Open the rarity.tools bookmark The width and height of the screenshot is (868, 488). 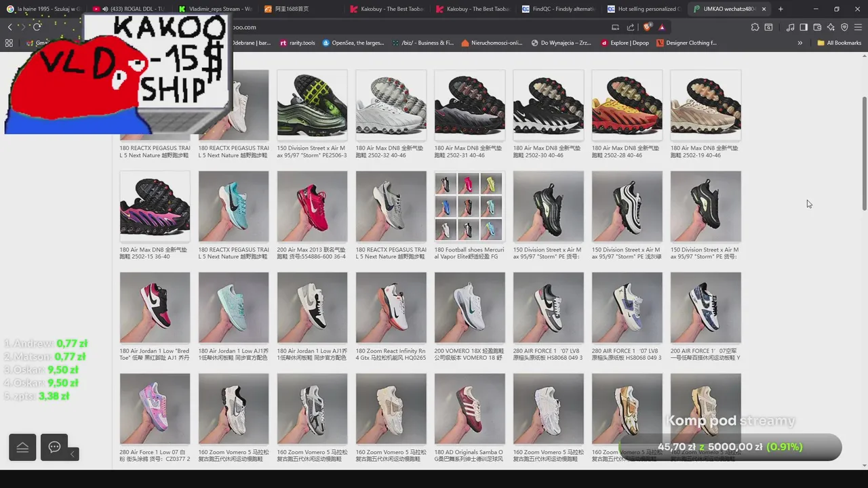[x=297, y=43]
